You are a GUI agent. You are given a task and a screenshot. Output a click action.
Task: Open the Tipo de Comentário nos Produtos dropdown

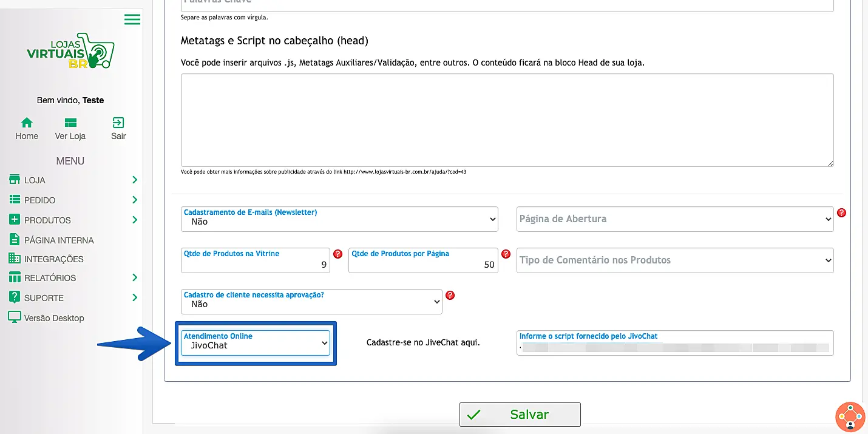tap(675, 260)
